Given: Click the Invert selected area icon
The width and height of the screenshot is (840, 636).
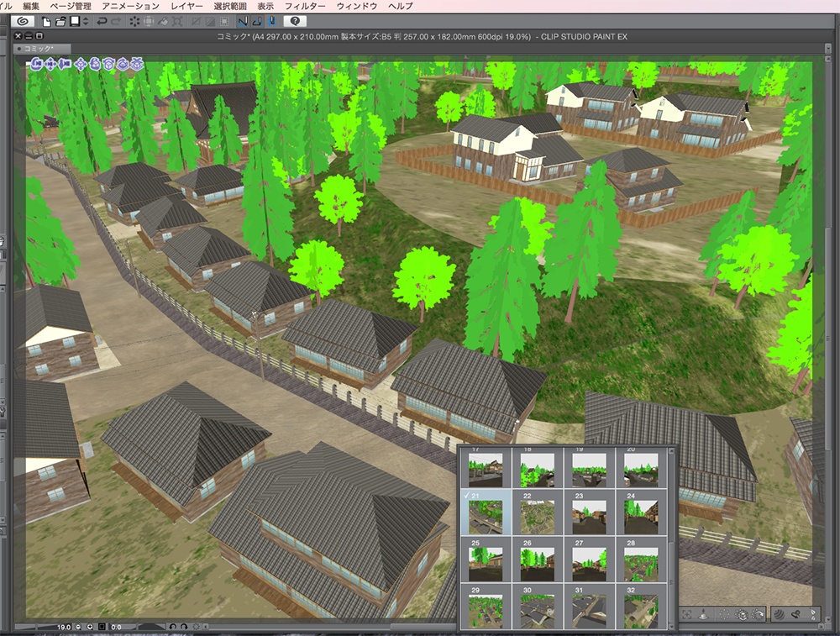Looking at the screenshot, I should coord(210,22).
